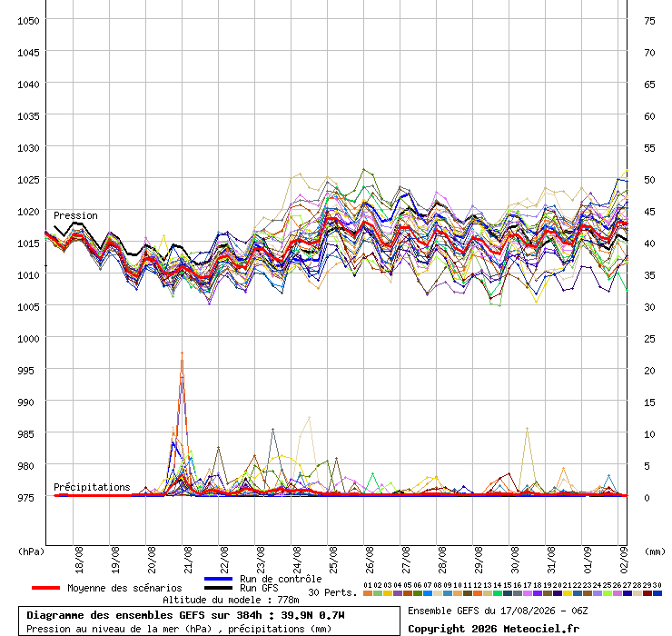The height and width of the screenshot is (636, 672).
Task: Click the 24/08 date axis label
Action: (298, 560)
